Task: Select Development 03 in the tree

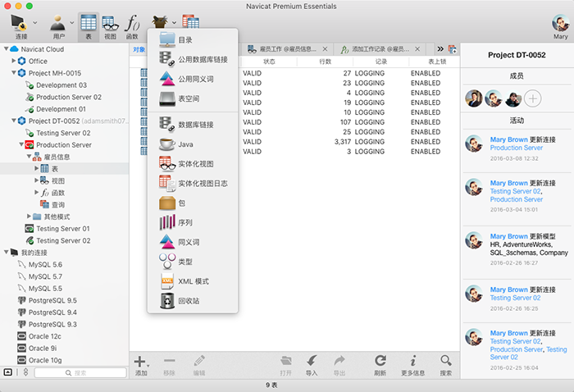Action: point(61,85)
